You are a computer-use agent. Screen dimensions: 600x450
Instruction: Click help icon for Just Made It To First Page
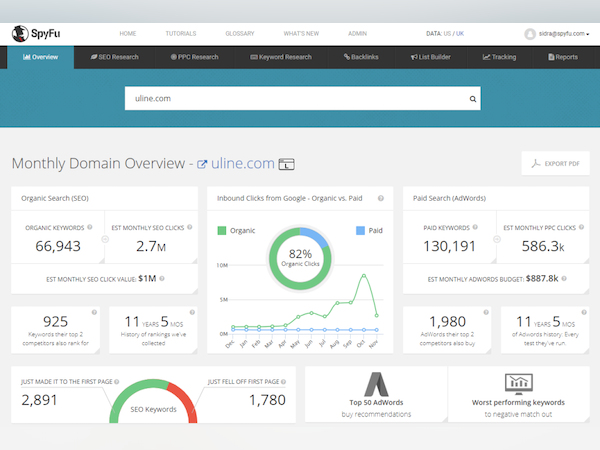pos(117,382)
